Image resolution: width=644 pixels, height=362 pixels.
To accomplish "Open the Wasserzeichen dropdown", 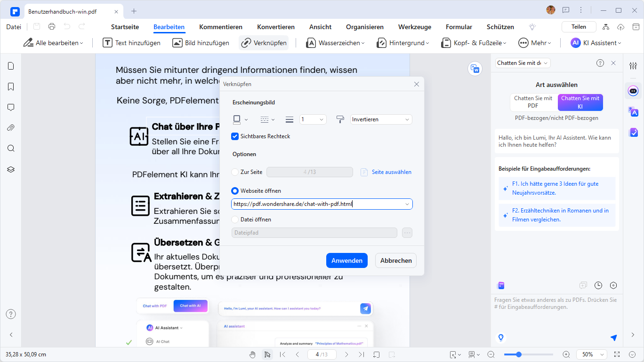I will pyautogui.click(x=335, y=43).
